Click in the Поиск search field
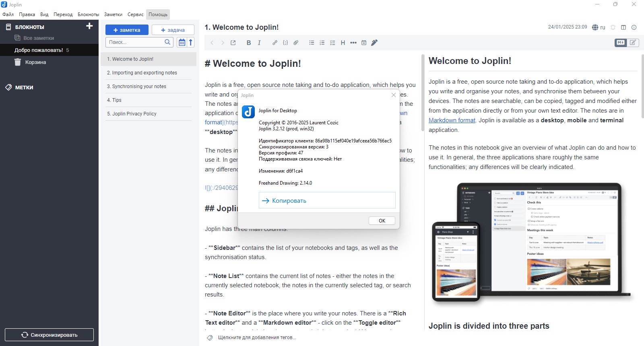 pos(135,42)
